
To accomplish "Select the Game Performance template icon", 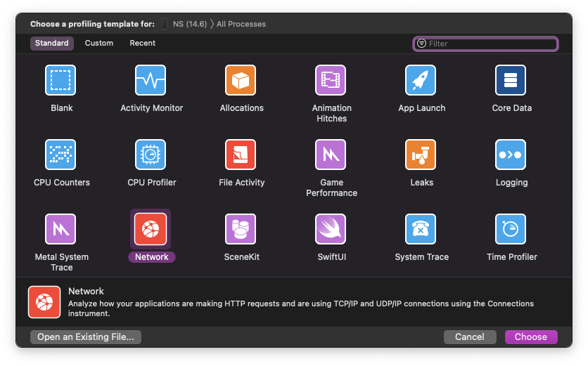I will click(331, 155).
